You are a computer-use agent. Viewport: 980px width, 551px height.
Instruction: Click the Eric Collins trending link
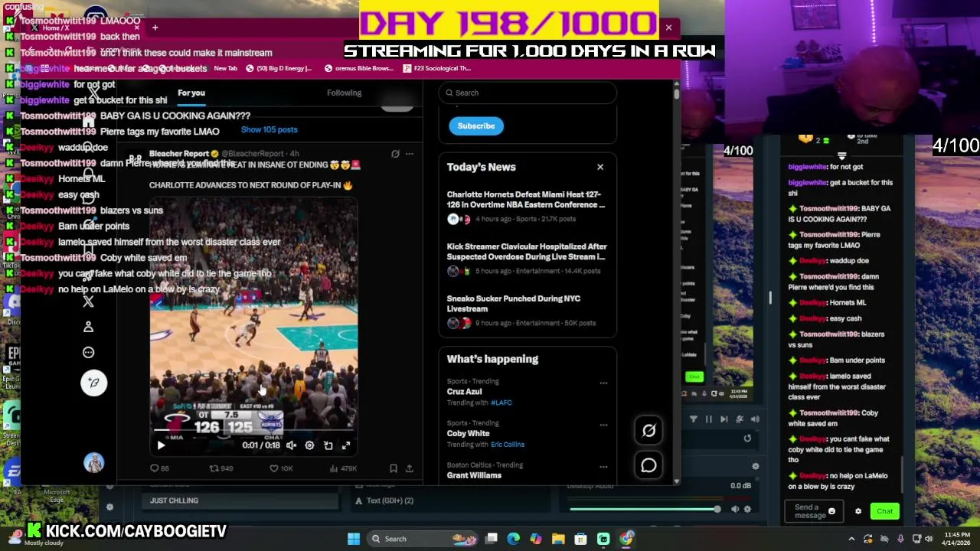pyautogui.click(x=508, y=445)
